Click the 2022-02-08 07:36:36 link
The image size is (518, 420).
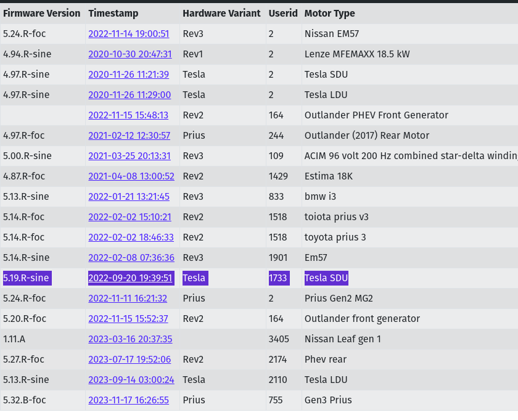(x=131, y=258)
